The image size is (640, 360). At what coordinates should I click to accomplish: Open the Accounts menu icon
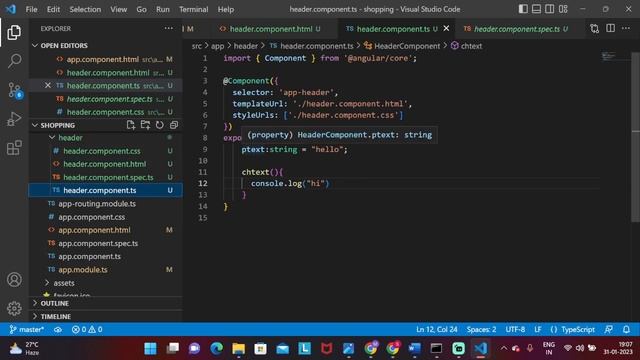(14, 280)
